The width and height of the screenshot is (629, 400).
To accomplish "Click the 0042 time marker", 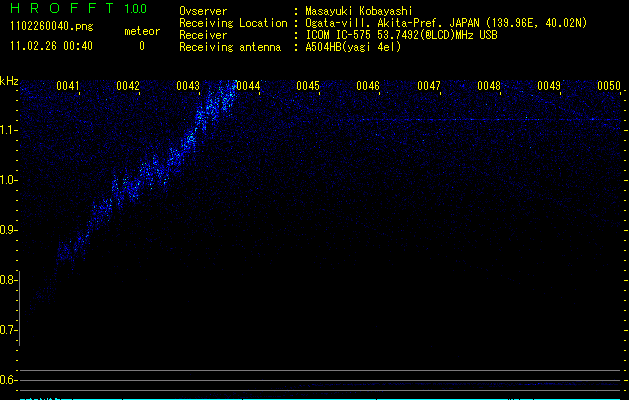I will 128,86.
